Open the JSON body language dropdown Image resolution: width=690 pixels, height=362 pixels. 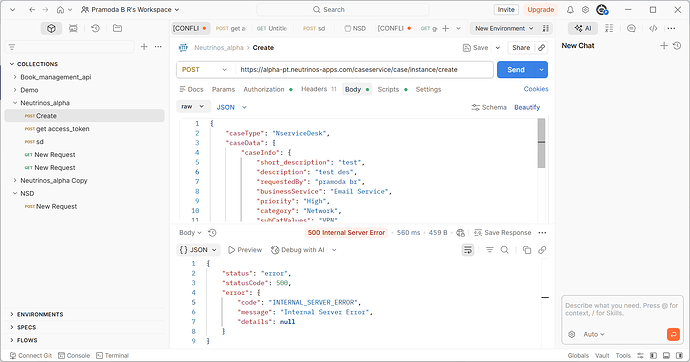[x=231, y=107]
